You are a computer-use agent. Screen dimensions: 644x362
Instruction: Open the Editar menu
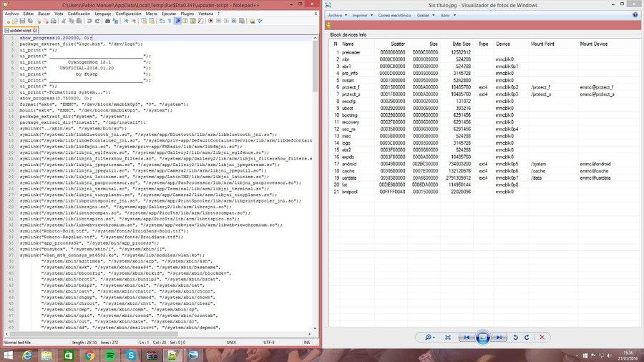click(29, 14)
